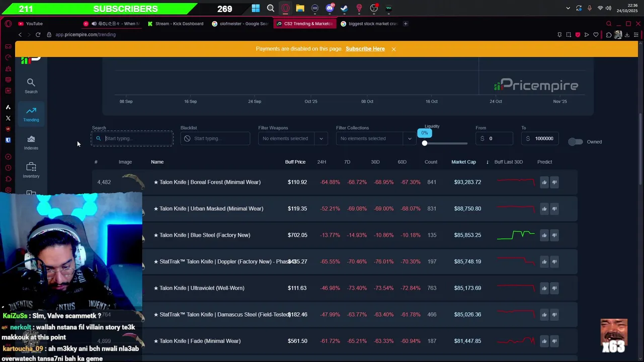
Task: Expand Filter Weapons chevron arrow
Action: point(321,139)
